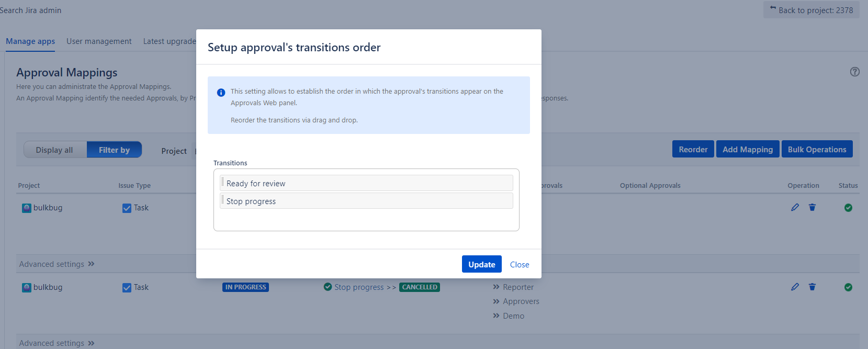The image size is (868, 349).
Task: Select the Filter by toggle option
Action: (x=114, y=150)
